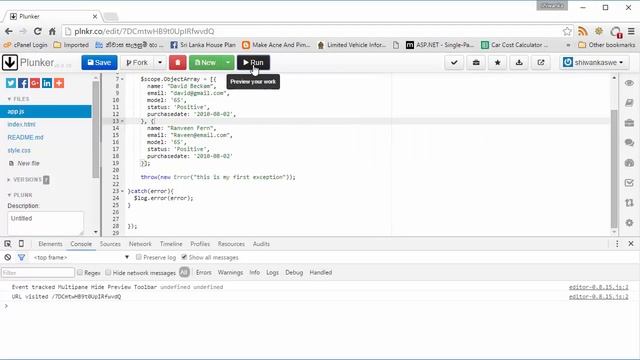Switch to Profiles tab

(200, 244)
